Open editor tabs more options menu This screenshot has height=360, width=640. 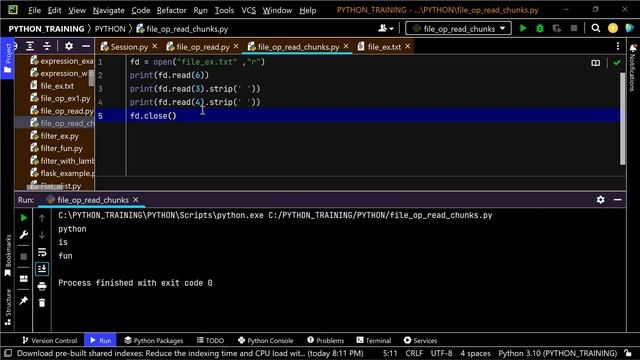(618, 47)
